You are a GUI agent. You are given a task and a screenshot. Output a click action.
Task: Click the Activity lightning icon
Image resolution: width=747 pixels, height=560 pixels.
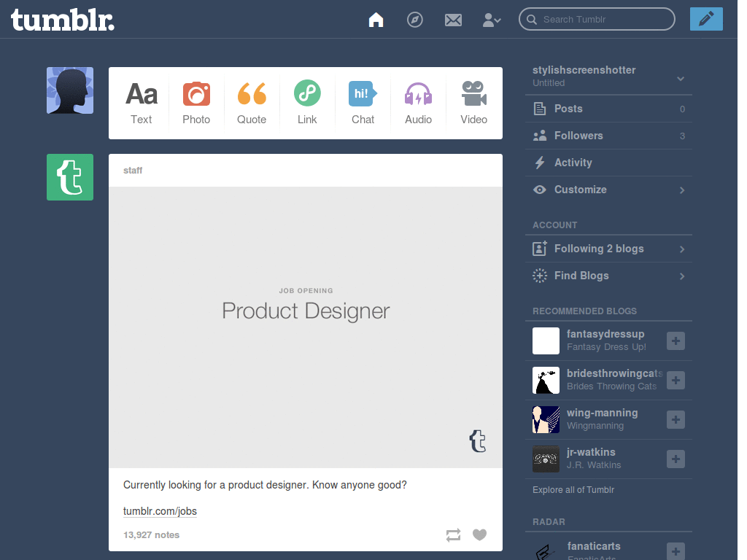coord(539,163)
